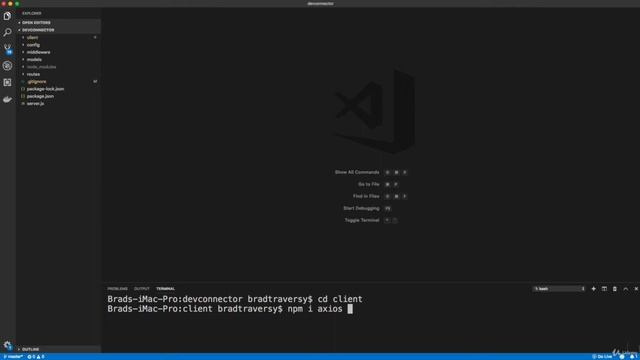Collapse the DEVCONNECTOR project section
Viewport: 640px width, 360px height.
point(58,30)
